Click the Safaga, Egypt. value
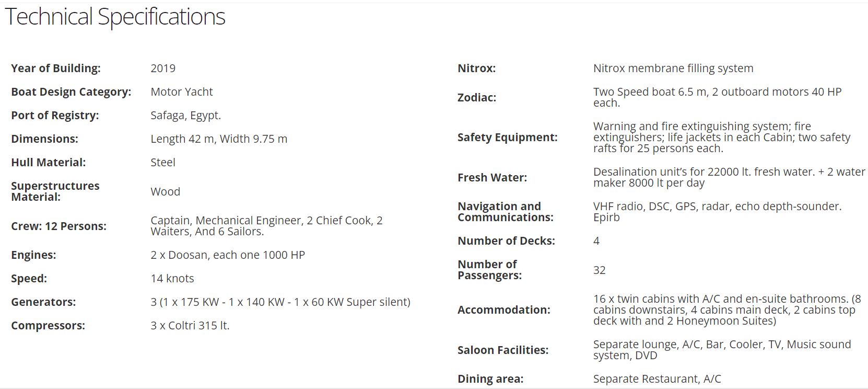868x389 pixels. tap(185, 116)
